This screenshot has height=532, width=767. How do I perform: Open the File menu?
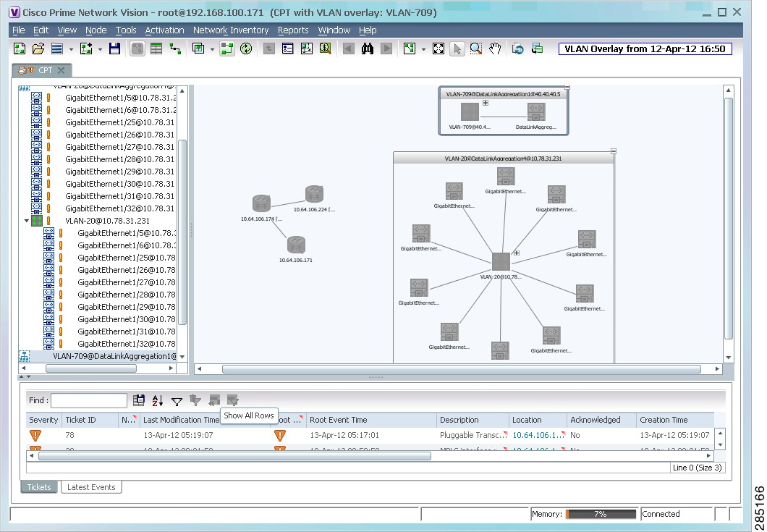point(19,30)
